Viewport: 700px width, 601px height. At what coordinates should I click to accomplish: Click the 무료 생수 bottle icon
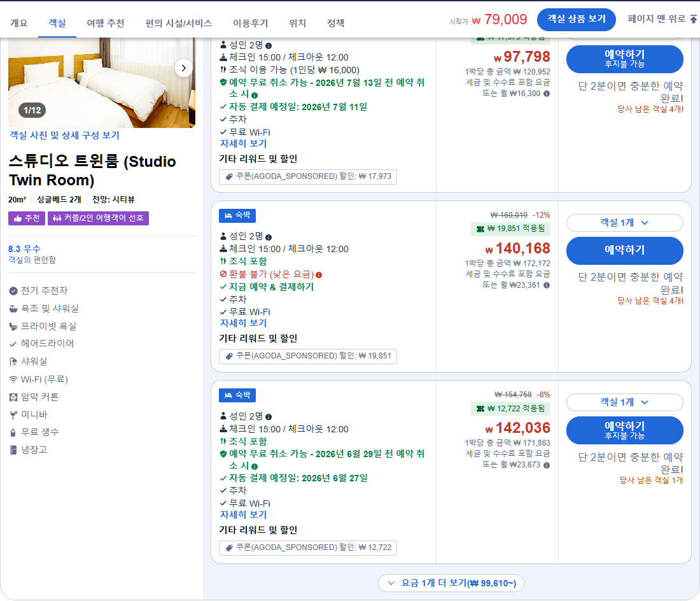(13, 432)
